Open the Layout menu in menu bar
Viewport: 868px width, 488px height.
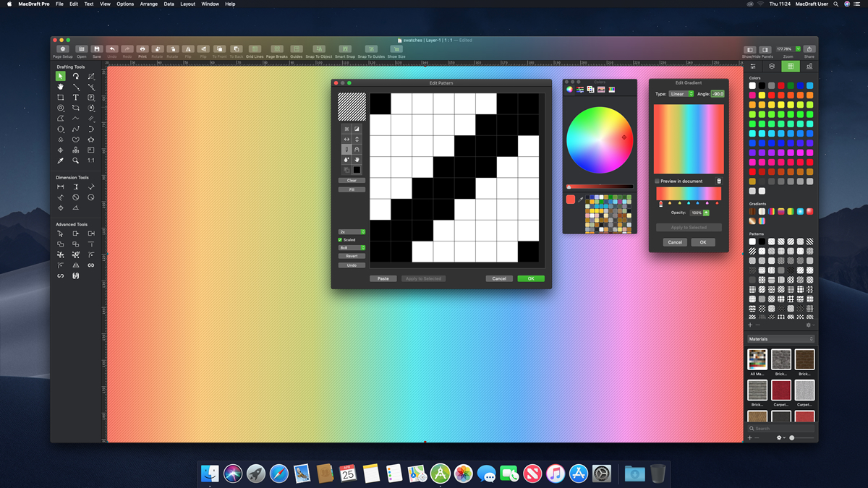[x=187, y=4]
